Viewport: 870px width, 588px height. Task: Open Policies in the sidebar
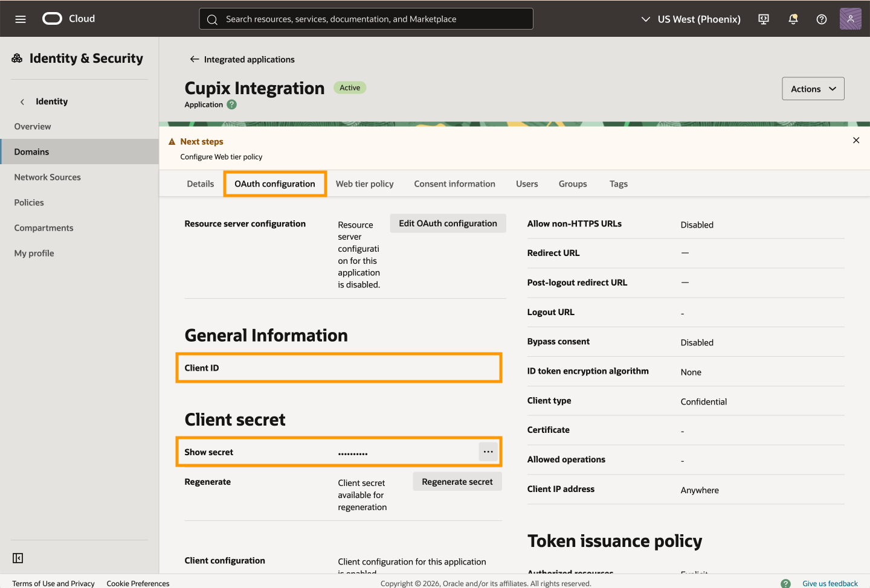(x=29, y=202)
